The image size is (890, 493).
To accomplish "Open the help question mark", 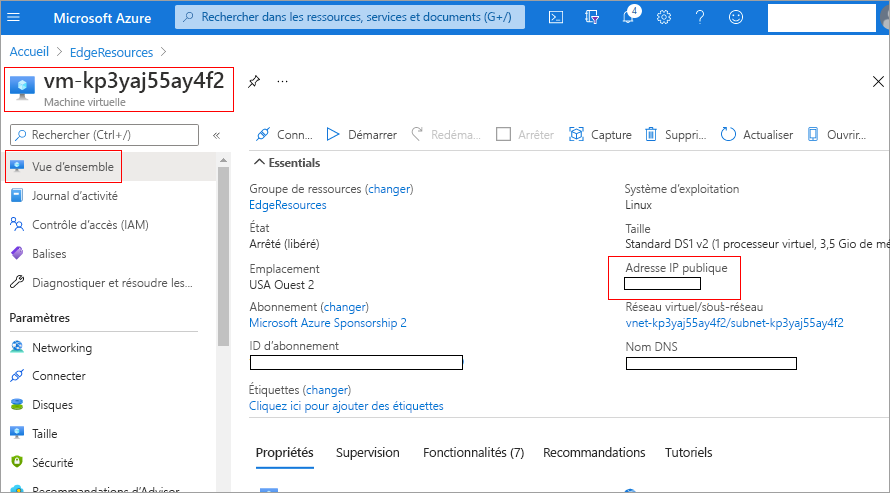I will [700, 18].
